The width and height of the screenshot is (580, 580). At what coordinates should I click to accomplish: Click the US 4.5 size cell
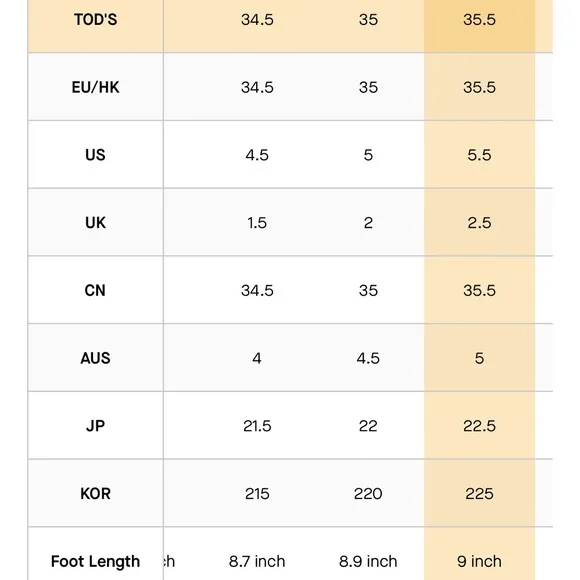[257, 155]
